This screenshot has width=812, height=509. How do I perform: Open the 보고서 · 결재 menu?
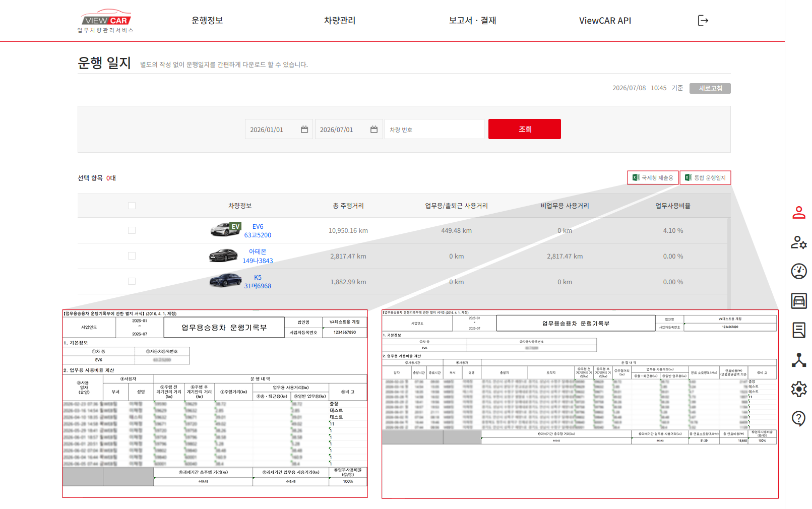pos(473,21)
